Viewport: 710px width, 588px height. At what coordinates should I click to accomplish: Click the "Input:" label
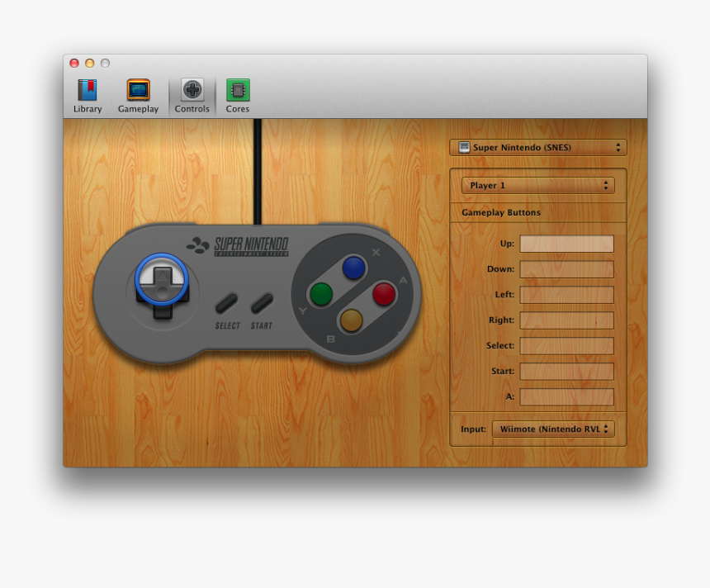pos(473,429)
